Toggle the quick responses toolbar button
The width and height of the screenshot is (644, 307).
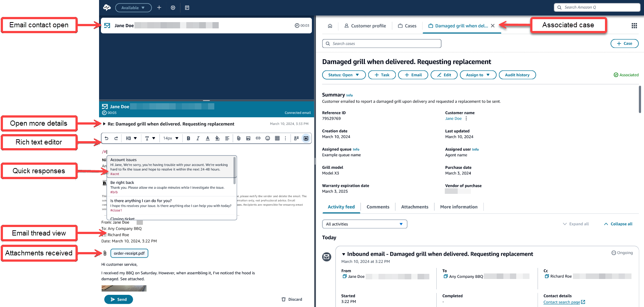tap(306, 138)
